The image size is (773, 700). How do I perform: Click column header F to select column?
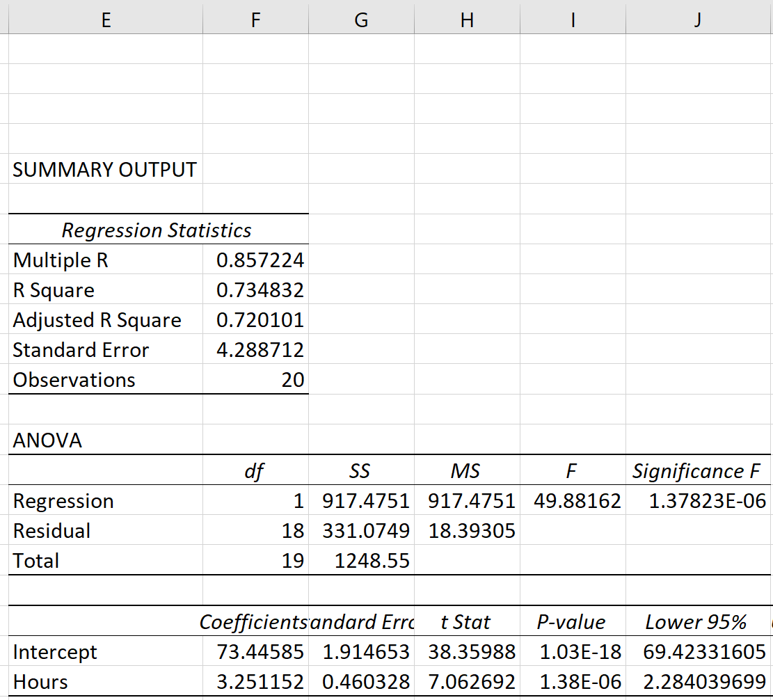(255, 19)
